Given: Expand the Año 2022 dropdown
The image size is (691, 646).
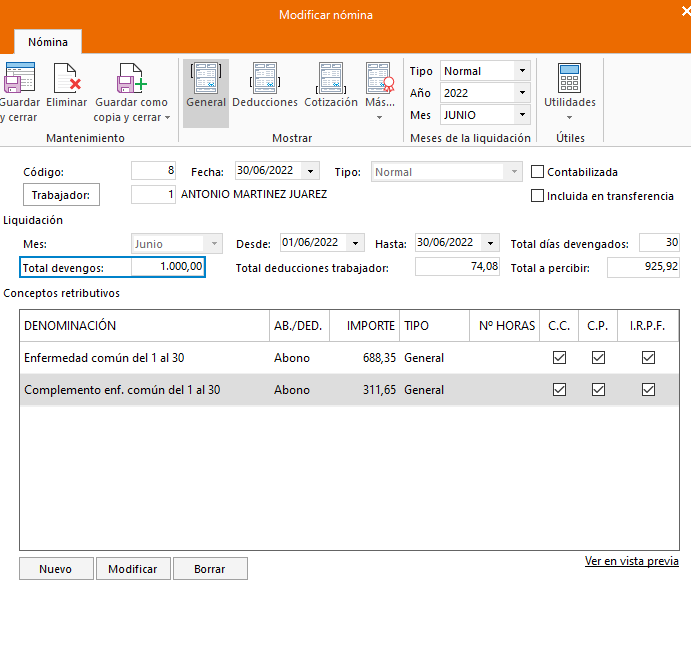Looking at the screenshot, I should [x=521, y=93].
